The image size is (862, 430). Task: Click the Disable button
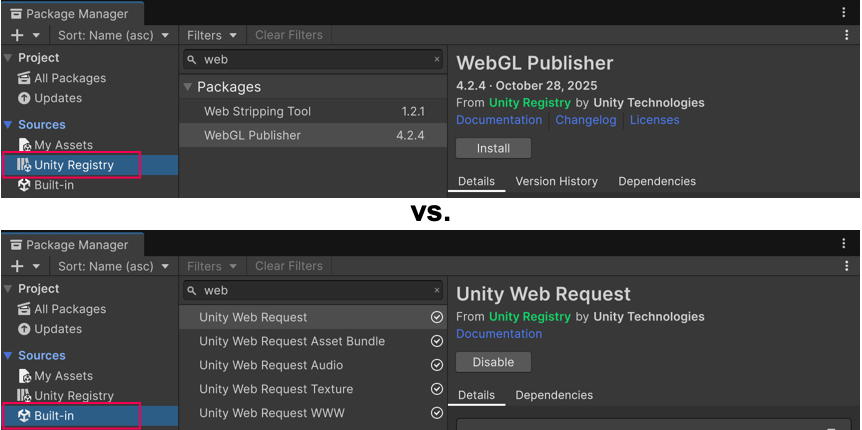click(494, 362)
